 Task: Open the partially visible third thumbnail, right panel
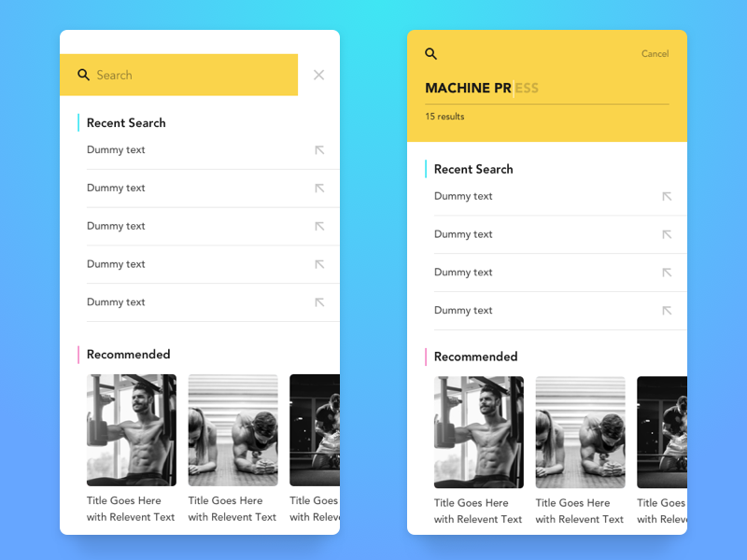click(662, 432)
